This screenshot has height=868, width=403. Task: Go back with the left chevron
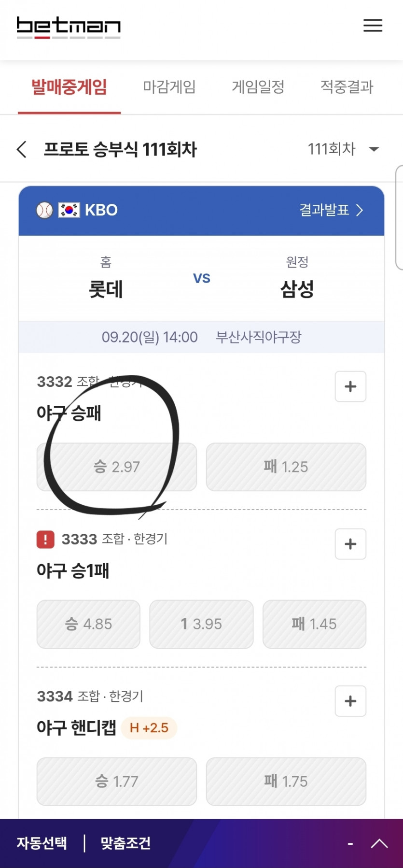22,149
